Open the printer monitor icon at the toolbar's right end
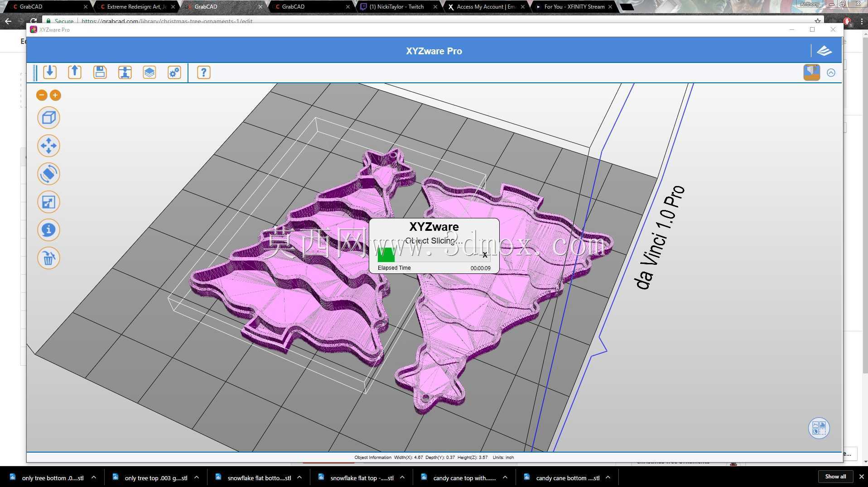This screenshot has width=868, height=487. pyautogui.click(x=811, y=72)
